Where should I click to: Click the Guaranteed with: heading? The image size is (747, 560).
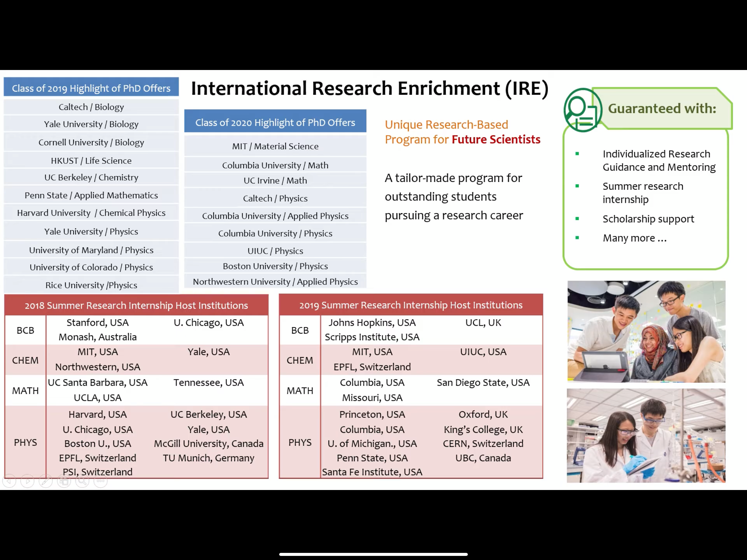[x=662, y=109]
